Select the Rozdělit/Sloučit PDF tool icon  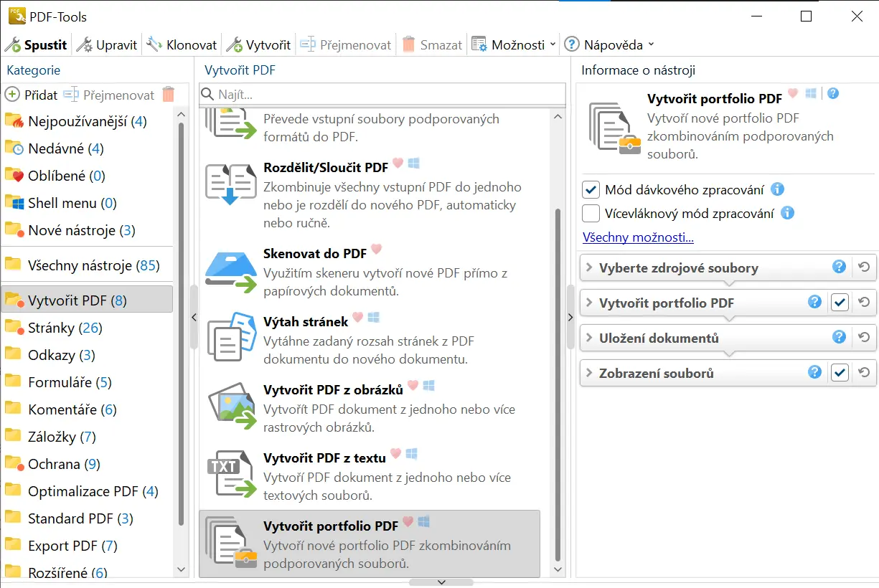tap(230, 184)
